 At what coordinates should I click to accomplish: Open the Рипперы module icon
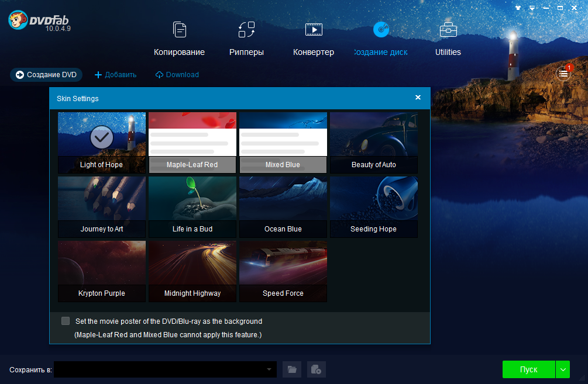click(246, 30)
